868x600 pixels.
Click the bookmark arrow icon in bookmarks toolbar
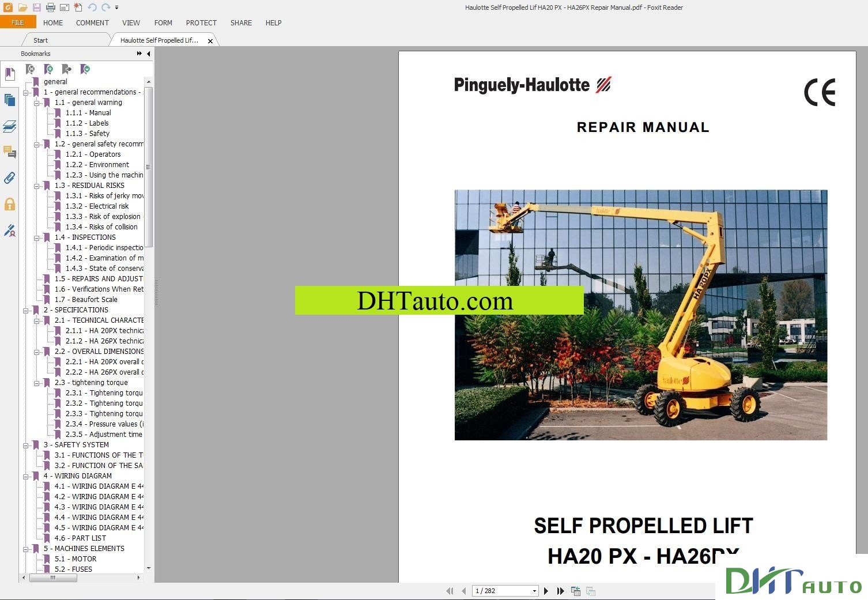tap(67, 69)
